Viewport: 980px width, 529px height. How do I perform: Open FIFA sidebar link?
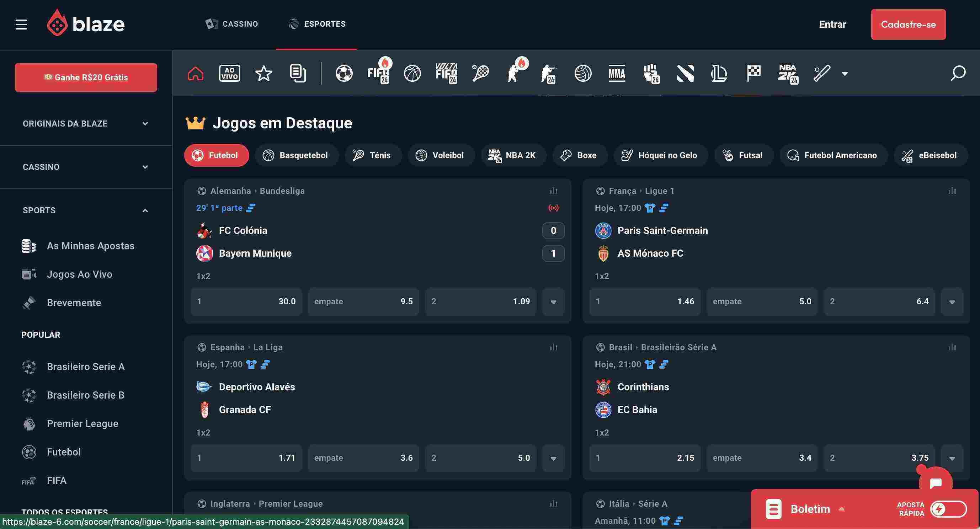pos(44,481)
